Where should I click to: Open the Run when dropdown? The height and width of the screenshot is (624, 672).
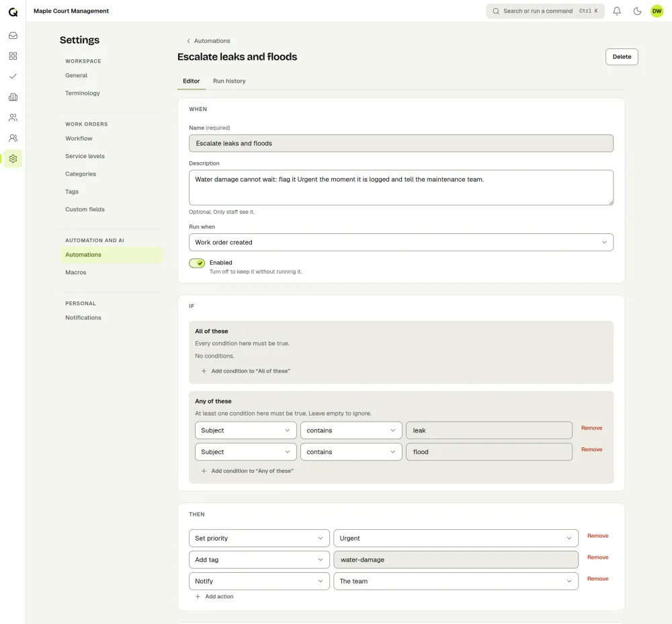point(401,242)
